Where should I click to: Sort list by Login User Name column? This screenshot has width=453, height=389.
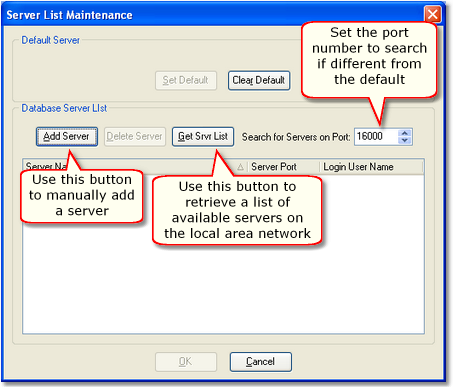coord(371,167)
